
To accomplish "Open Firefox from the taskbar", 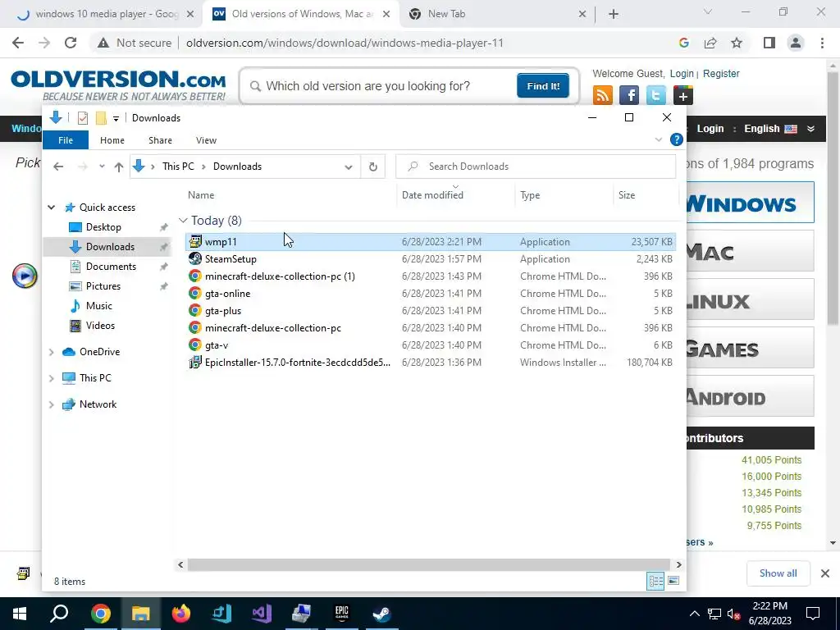I will [181, 614].
